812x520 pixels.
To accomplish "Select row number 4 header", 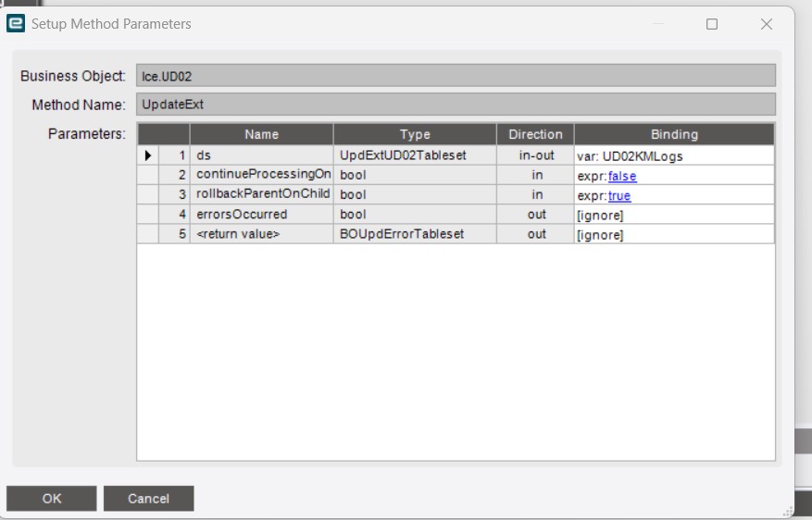I will [x=174, y=215].
